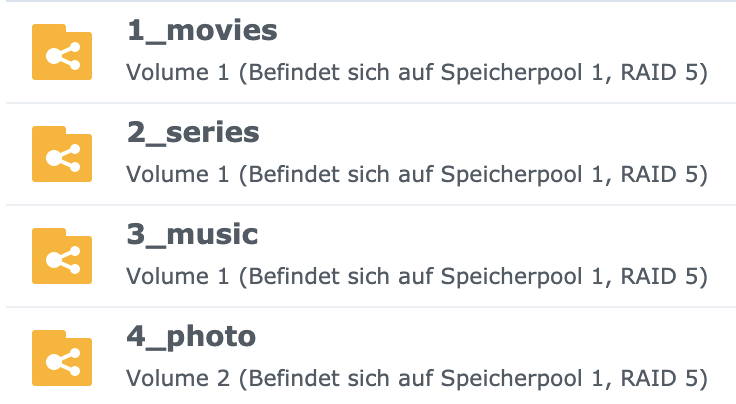Click the 2_series shared folder icon
Image resolution: width=736 pixels, height=404 pixels.
(62, 154)
